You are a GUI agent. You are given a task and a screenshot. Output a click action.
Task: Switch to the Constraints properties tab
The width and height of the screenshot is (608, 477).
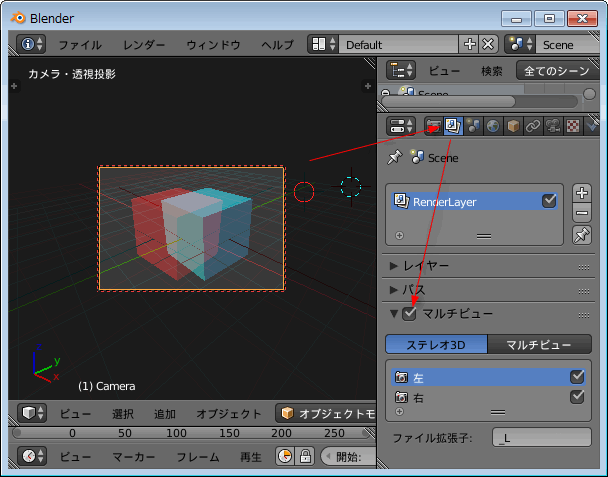pos(533,126)
